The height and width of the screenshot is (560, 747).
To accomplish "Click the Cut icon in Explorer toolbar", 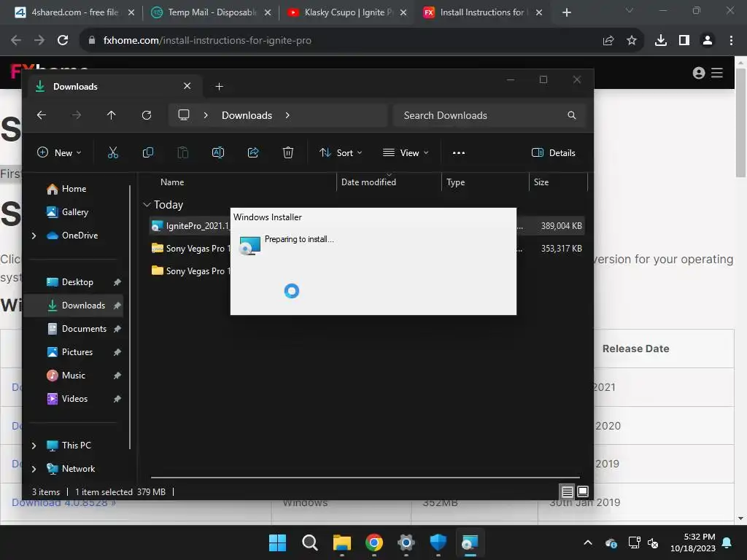I will tap(113, 152).
